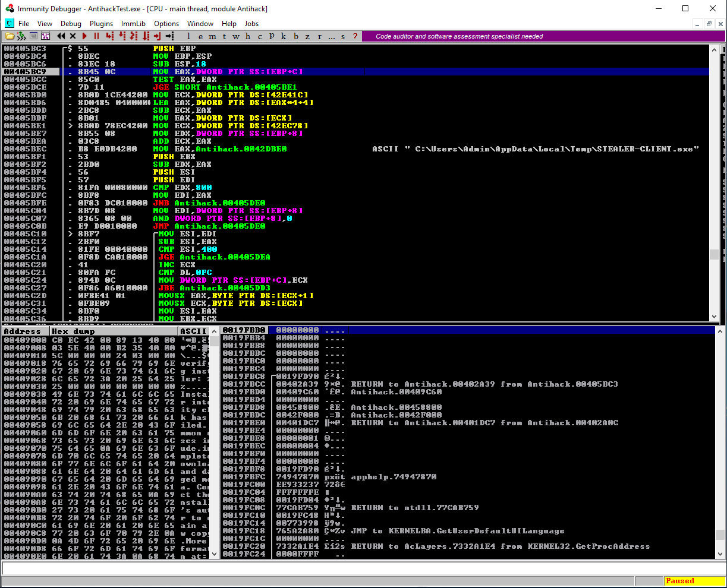Open the Plugins menu
The image size is (727, 588).
pyautogui.click(x=101, y=24)
